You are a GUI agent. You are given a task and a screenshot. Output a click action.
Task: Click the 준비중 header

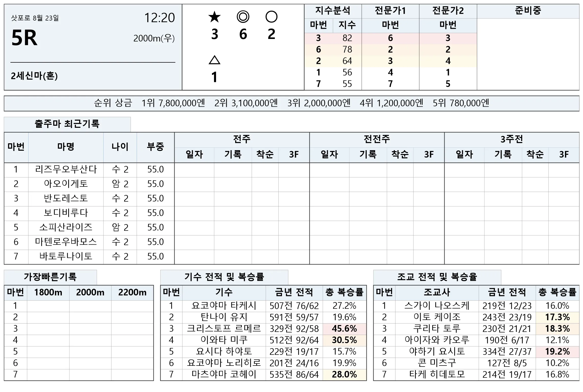tap(528, 11)
